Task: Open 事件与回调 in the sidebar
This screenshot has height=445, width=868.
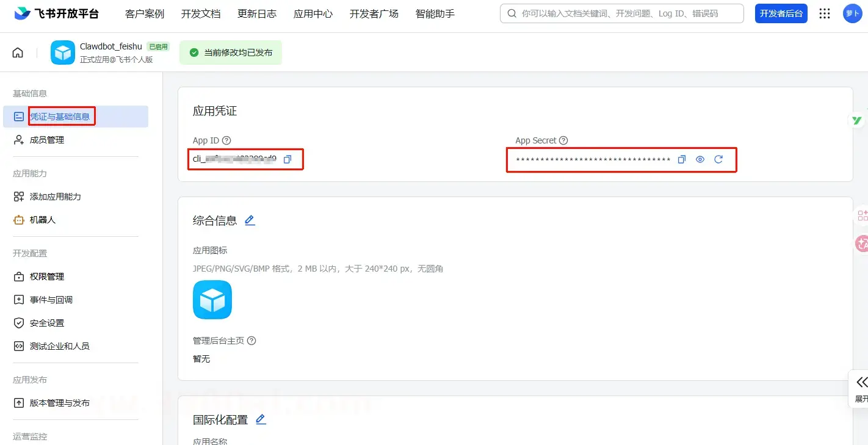Action: [51, 300]
